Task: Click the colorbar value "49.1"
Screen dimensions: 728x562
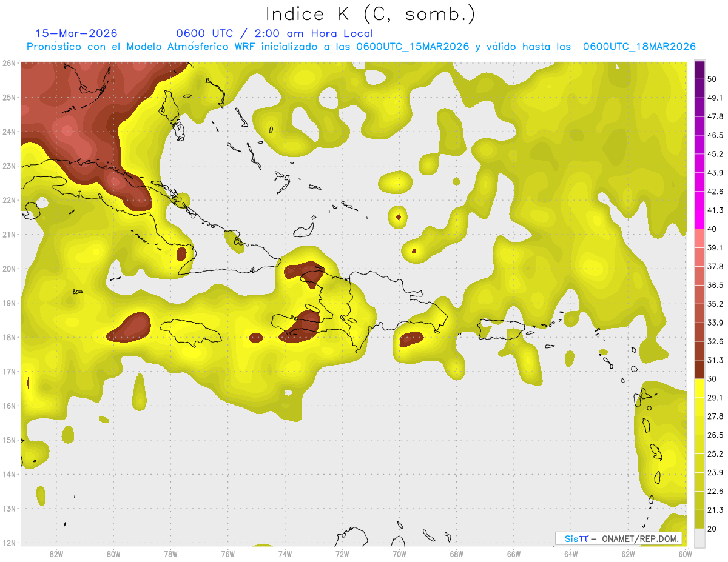Action: click(x=715, y=98)
